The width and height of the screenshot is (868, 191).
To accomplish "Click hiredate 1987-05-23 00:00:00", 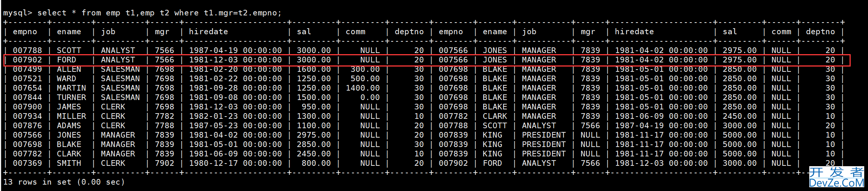I will pos(235,126).
